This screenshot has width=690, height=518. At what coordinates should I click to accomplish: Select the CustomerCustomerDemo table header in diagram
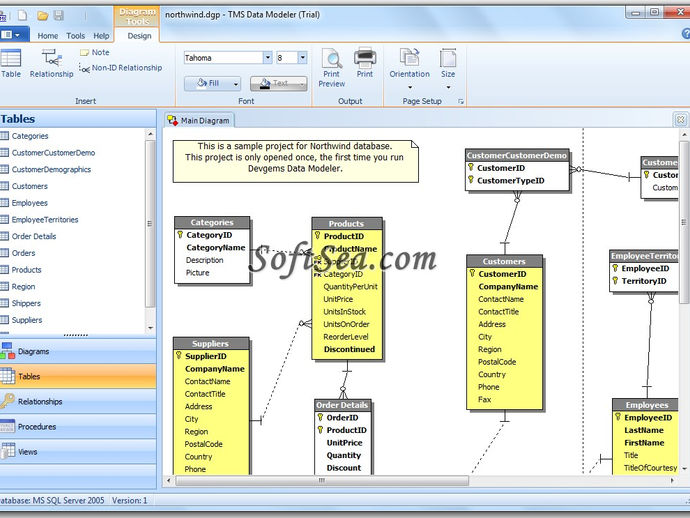517,155
